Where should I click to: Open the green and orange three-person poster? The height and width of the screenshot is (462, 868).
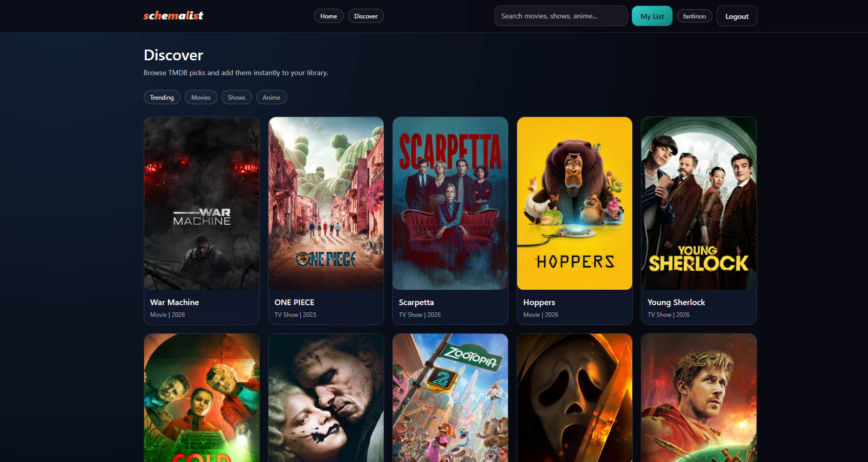(202, 398)
